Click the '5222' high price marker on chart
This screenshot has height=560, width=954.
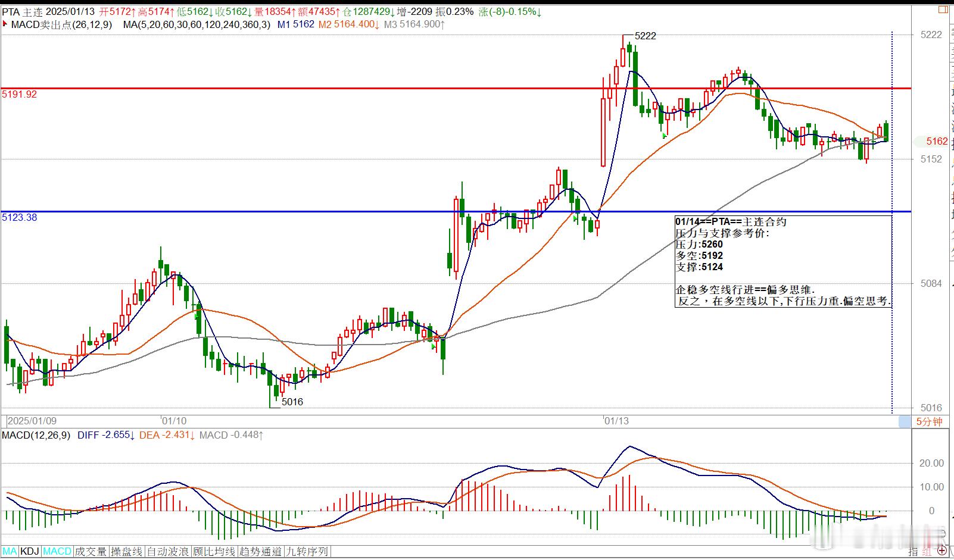coord(646,36)
